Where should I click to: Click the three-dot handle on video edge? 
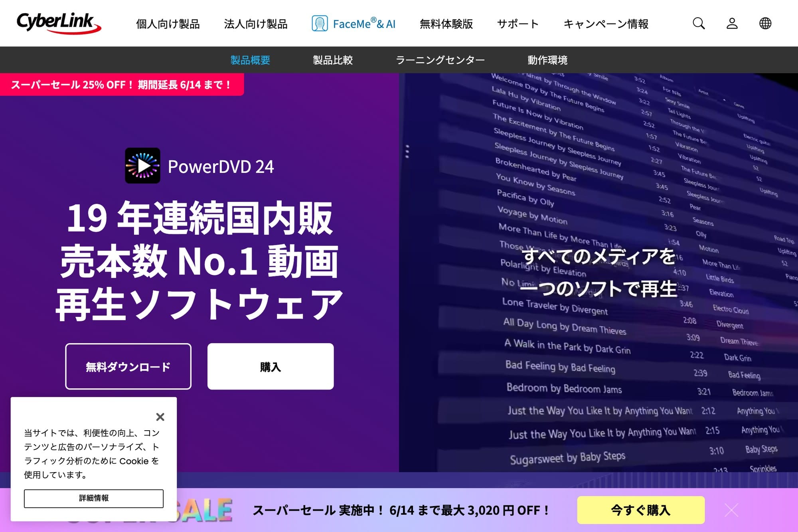[x=407, y=152]
